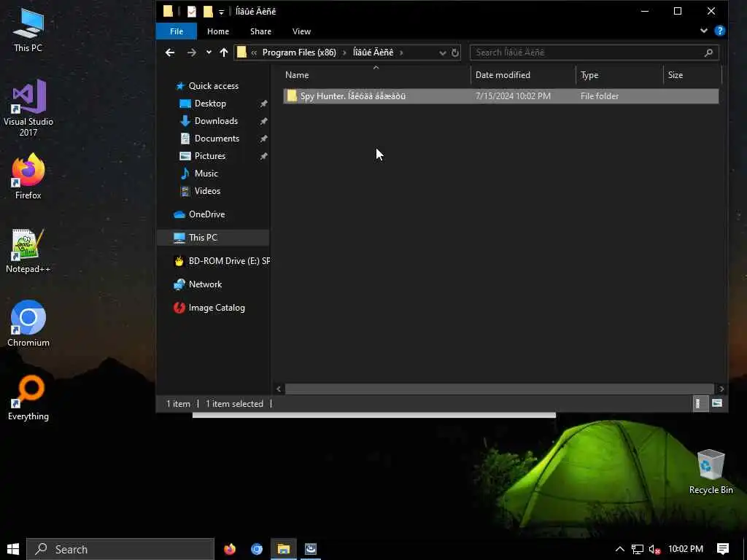Open the notification center icon
Image resolution: width=747 pixels, height=560 pixels.
pos(723,549)
